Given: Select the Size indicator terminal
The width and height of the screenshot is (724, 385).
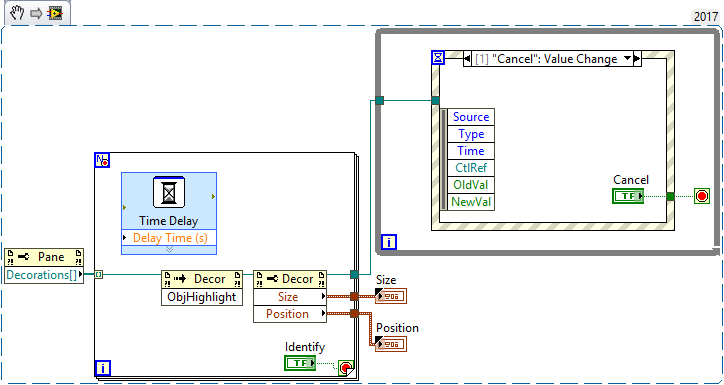Looking at the screenshot, I should click(x=391, y=296).
